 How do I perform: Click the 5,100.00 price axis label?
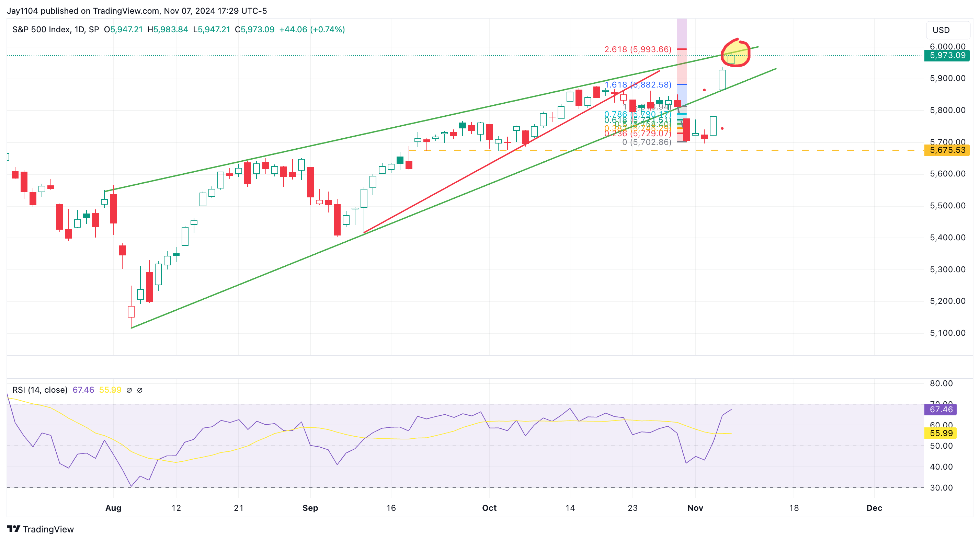[x=948, y=333]
